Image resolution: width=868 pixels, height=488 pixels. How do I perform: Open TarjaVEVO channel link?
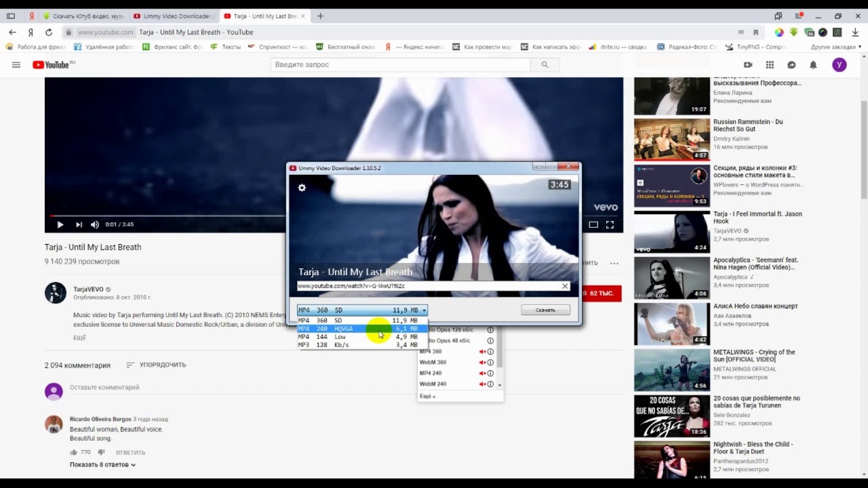88,289
